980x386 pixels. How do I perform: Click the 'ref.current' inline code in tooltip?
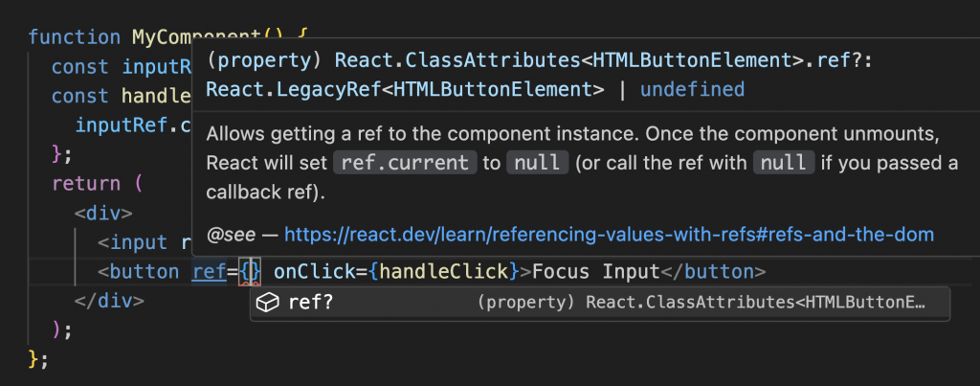tap(405, 163)
